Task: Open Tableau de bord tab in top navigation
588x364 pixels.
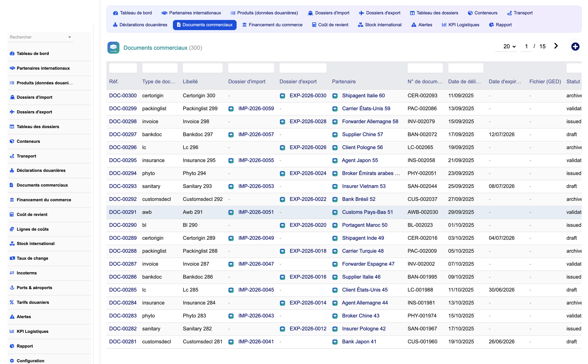Action: 132,13
